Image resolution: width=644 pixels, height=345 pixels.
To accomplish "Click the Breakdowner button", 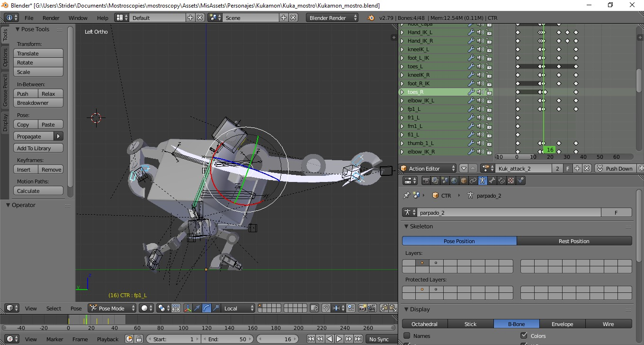I will point(38,103).
